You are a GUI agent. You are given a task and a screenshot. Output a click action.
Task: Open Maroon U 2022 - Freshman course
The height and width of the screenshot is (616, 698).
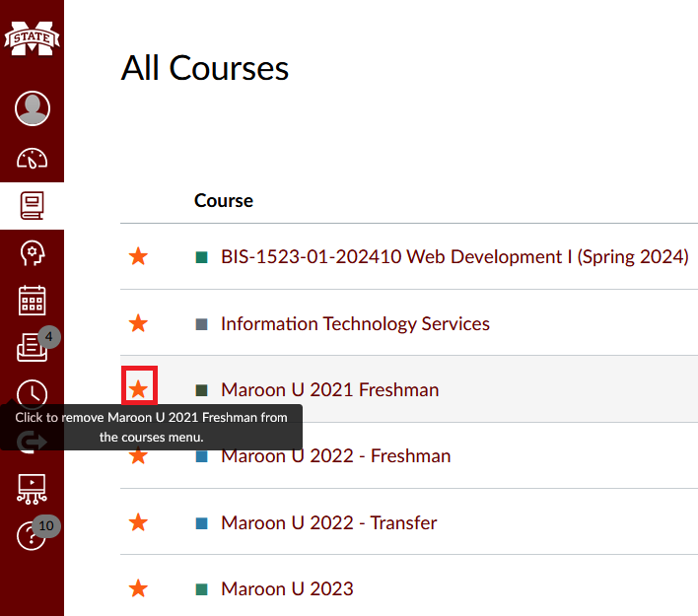pos(336,455)
